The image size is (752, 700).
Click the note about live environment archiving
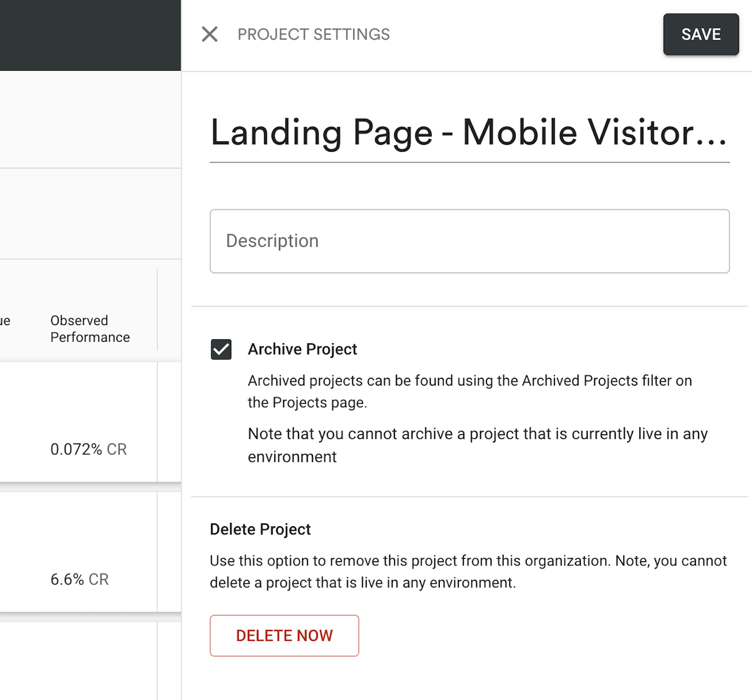478,445
